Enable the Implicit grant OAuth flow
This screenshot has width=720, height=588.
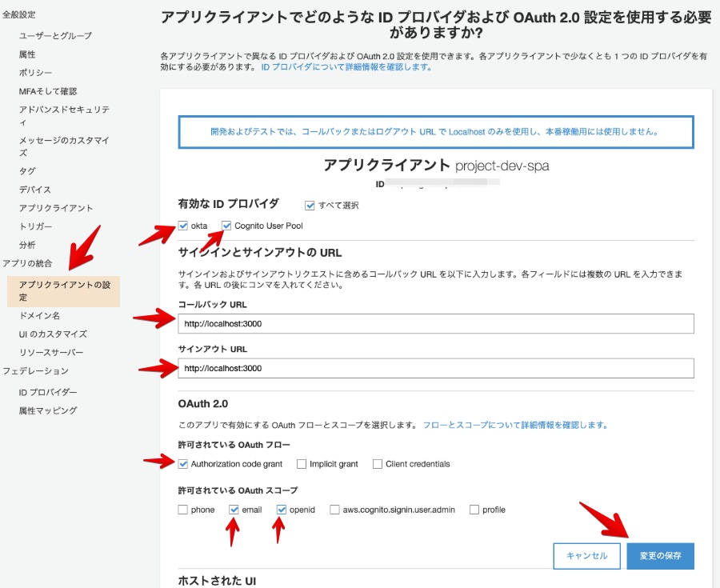tap(300, 464)
